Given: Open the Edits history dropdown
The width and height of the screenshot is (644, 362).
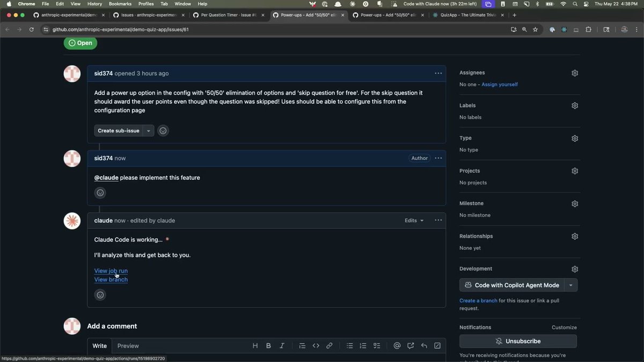Looking at the screenshot, I should pyautogui.click(x=414, y=220).
